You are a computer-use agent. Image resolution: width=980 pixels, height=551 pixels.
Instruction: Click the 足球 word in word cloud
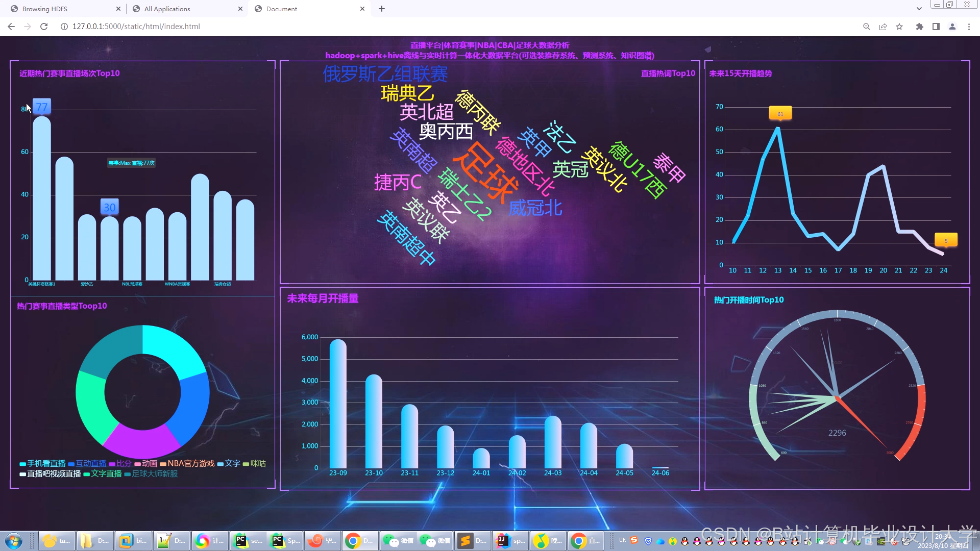tap(484, 172)
